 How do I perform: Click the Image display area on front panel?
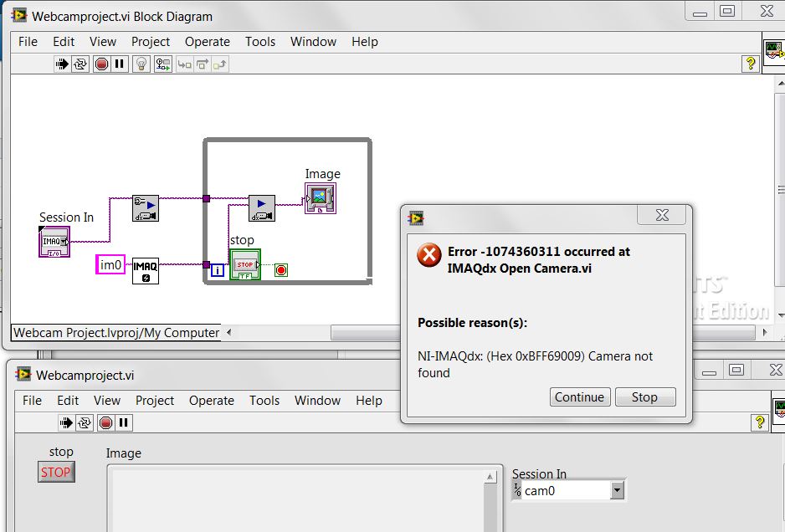(x=298, y=500)
